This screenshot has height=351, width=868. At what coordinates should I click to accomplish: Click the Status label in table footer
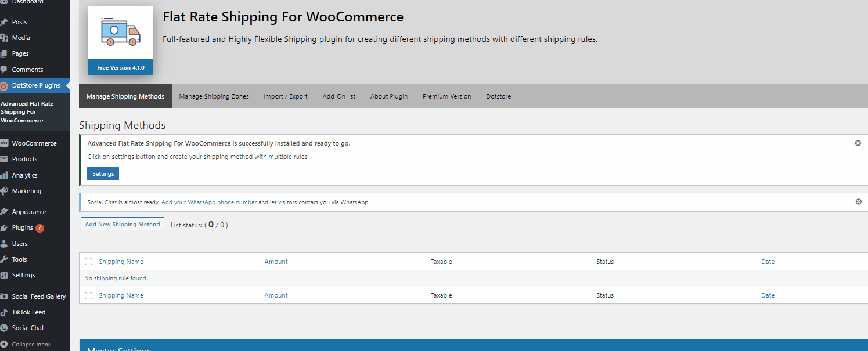coord(605,295)
